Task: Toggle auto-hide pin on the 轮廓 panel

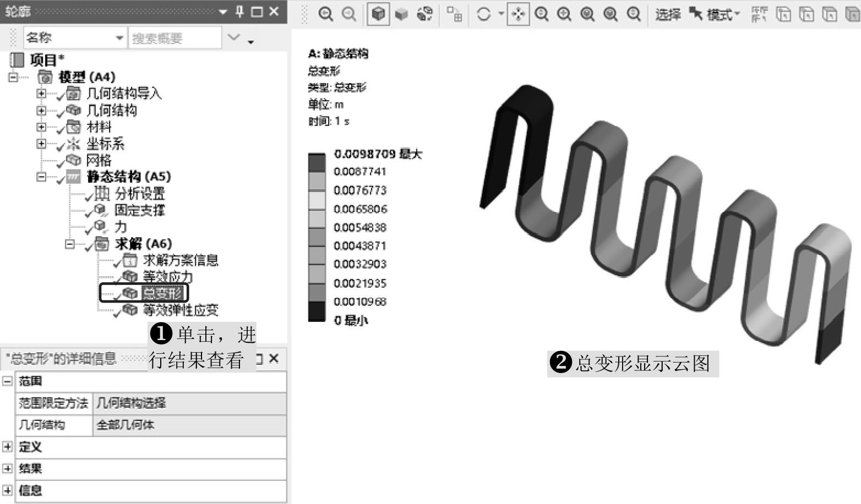Action: pyautogui.click(x=239, y=12)
